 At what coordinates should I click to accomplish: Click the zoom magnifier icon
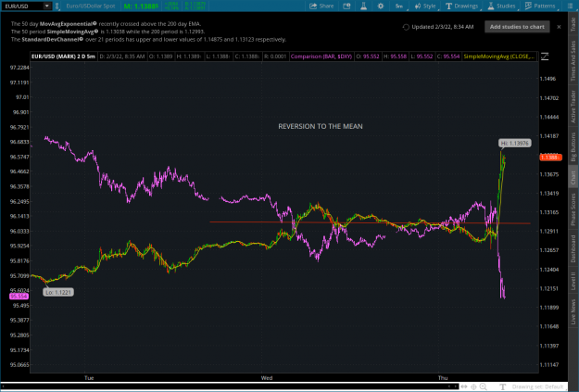tap(484, 386)
